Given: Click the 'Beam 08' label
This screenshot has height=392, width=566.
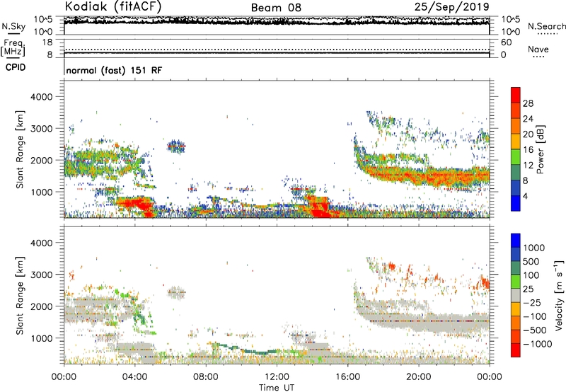Looking at the screenshot, I should coord(276,8).
